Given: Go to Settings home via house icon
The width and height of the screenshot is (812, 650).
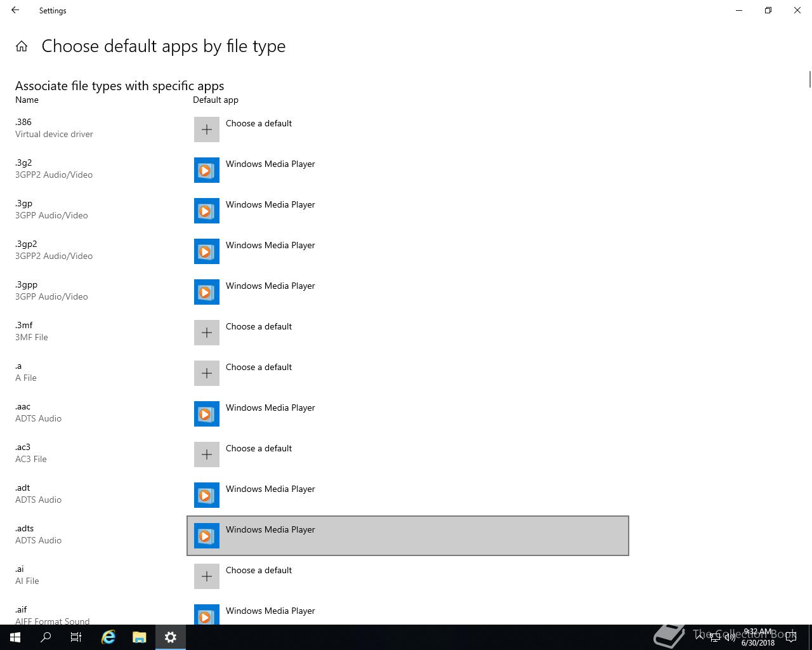Looking at the screenshot, I should click(x=22, y=46).
